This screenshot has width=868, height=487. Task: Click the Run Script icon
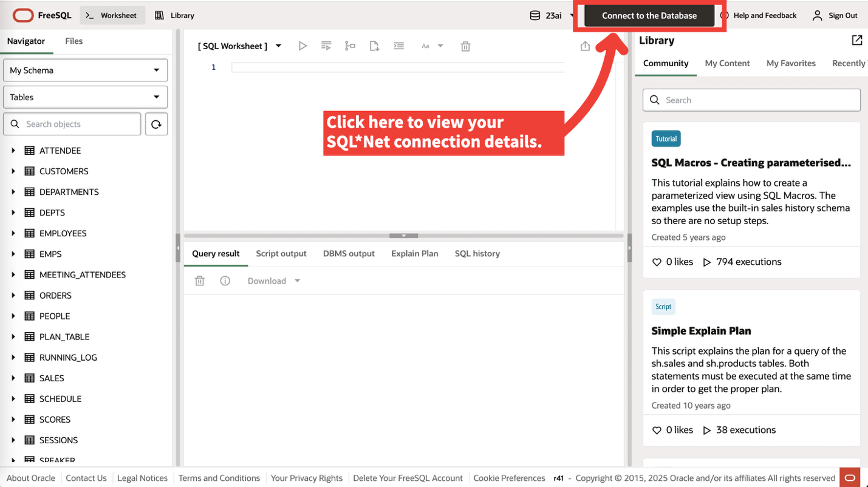coord(326,46)
